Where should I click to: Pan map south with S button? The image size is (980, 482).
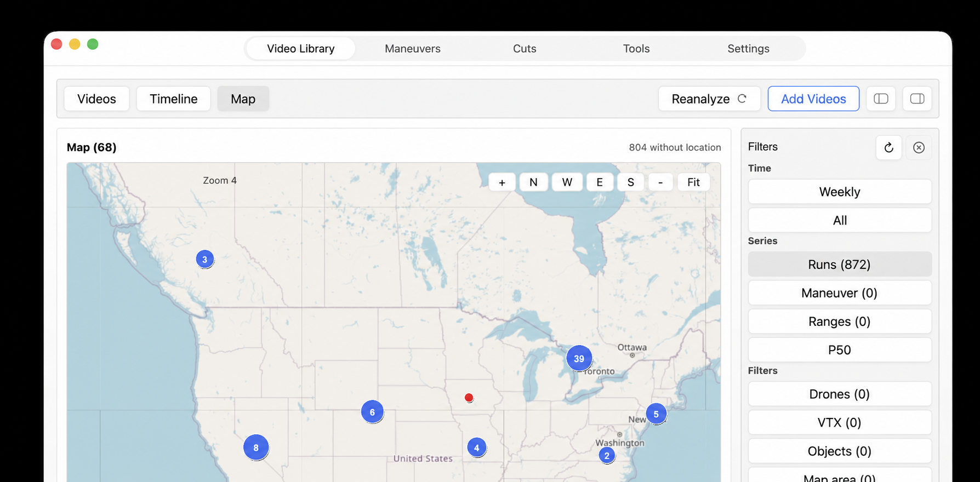631,182
